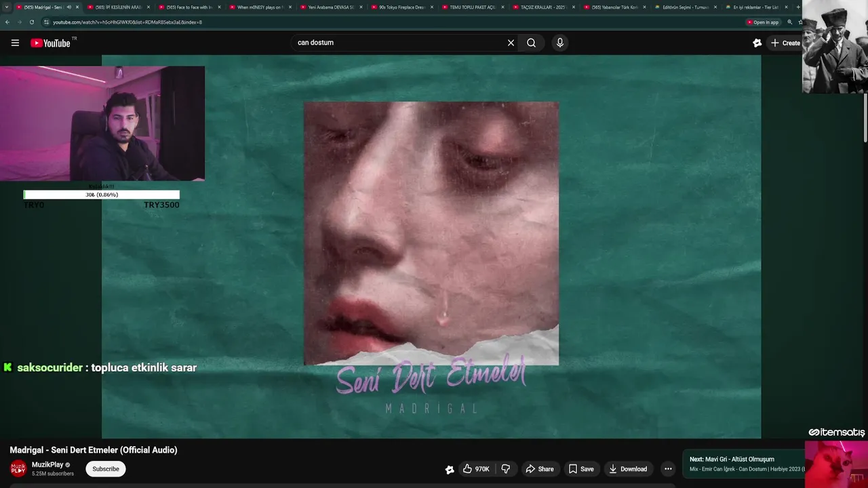Image resolution: width=868 pixels, height=488 pixels.
Task: Click the sparkle icon left of Create
Action: coord(757,43)
